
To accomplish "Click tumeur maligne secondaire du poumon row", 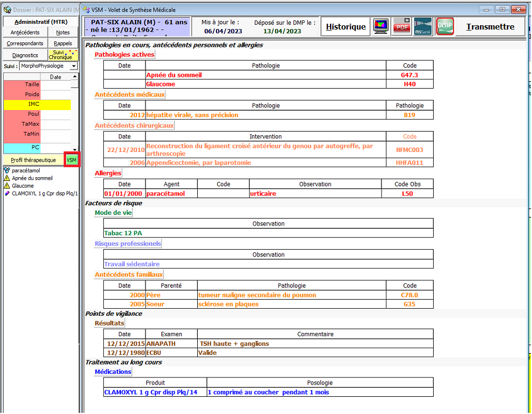I will [268, 295].
